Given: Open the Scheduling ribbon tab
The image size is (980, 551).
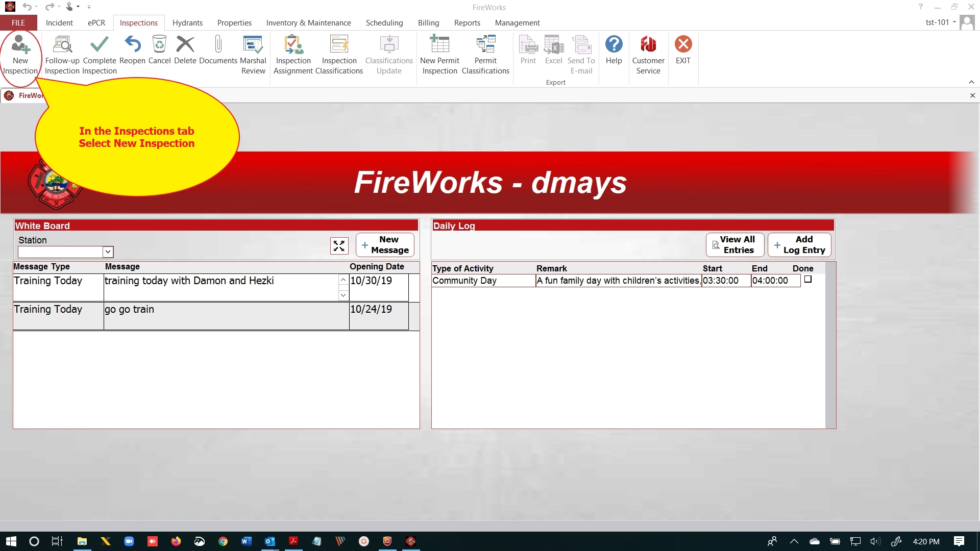Looking at the screenshot, I should [x=384, y=23].
